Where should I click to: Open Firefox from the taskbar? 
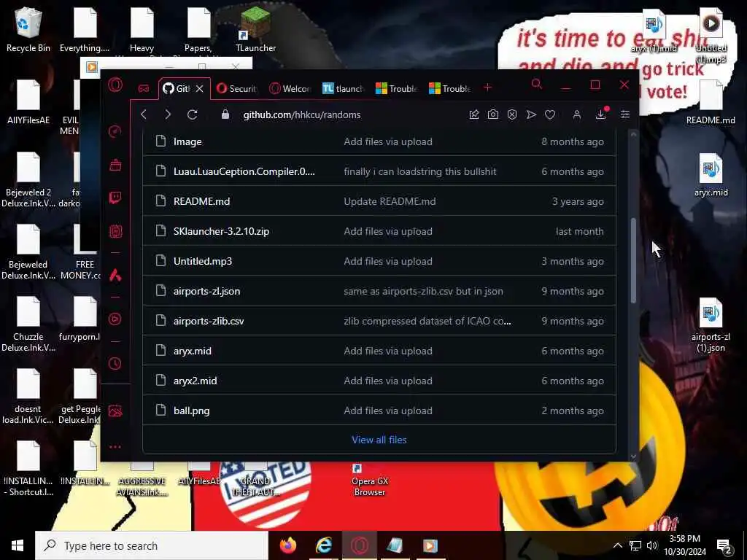point(287,545)
